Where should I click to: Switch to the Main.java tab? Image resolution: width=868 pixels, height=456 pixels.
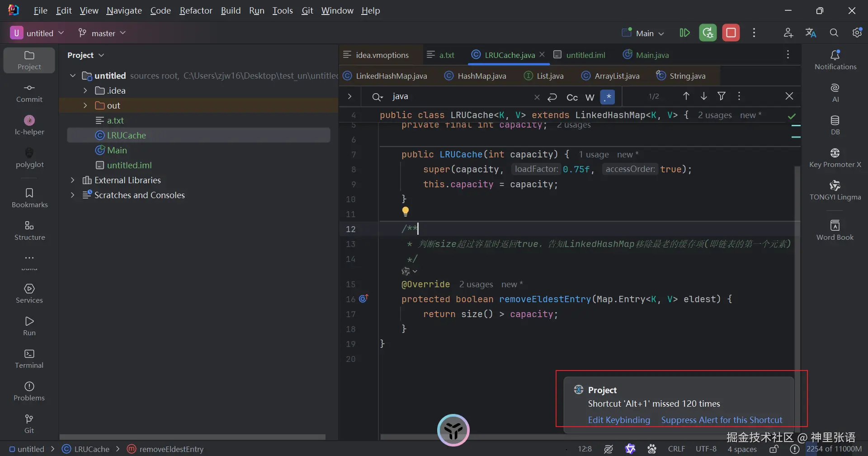tap(652, 55)
